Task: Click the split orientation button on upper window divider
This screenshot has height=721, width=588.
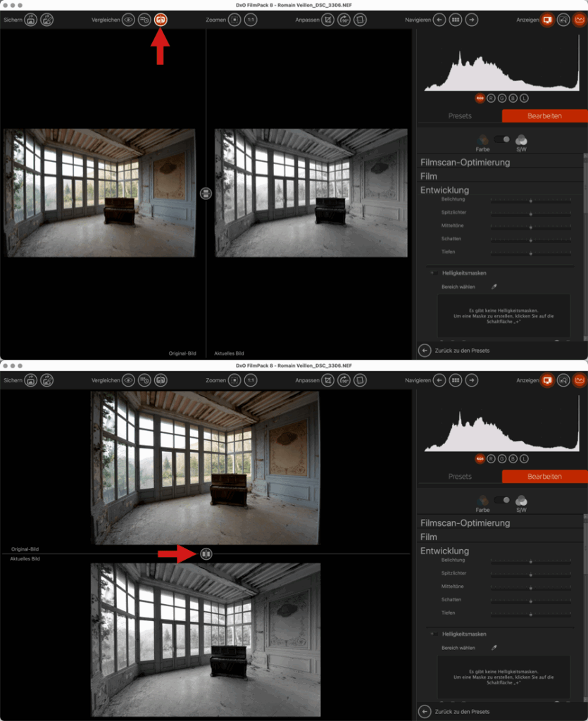Action: 206,194
